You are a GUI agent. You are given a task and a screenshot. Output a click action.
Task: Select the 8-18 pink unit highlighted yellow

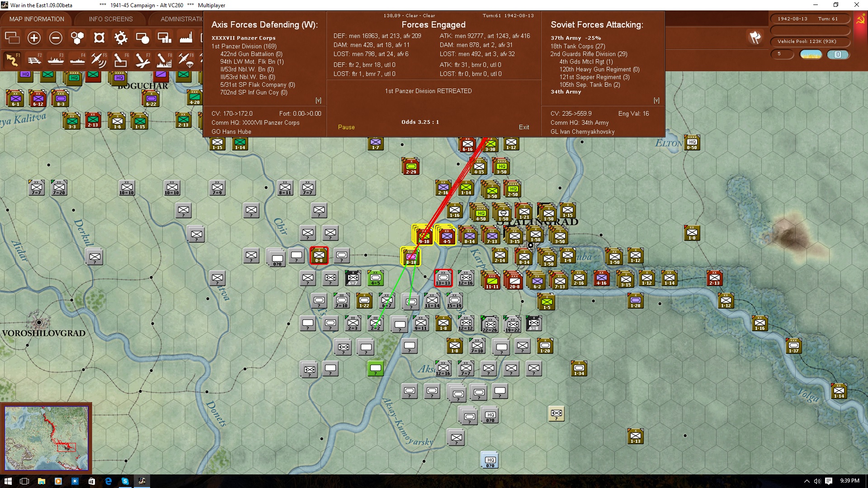click(x=410, y=257)
